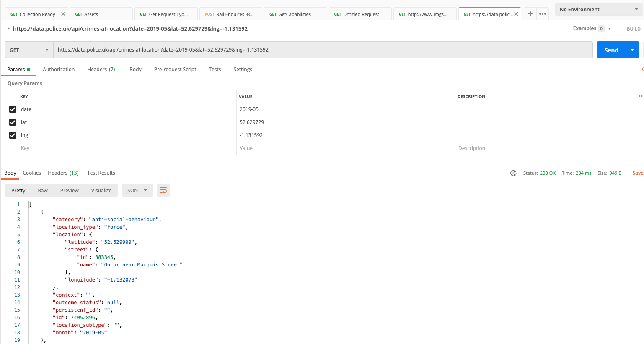Select Visualize response view
The height and width of the screenshot is (344, 644).
coord(101,190)
